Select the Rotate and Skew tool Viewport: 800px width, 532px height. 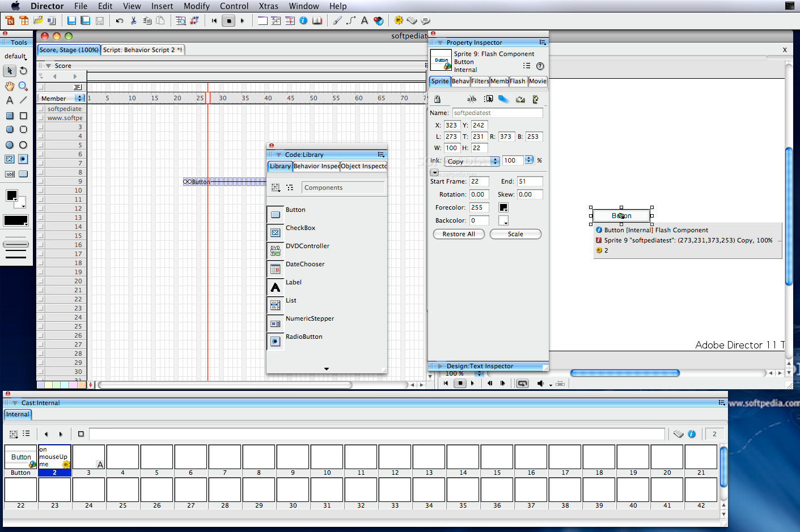click(23, 71)
